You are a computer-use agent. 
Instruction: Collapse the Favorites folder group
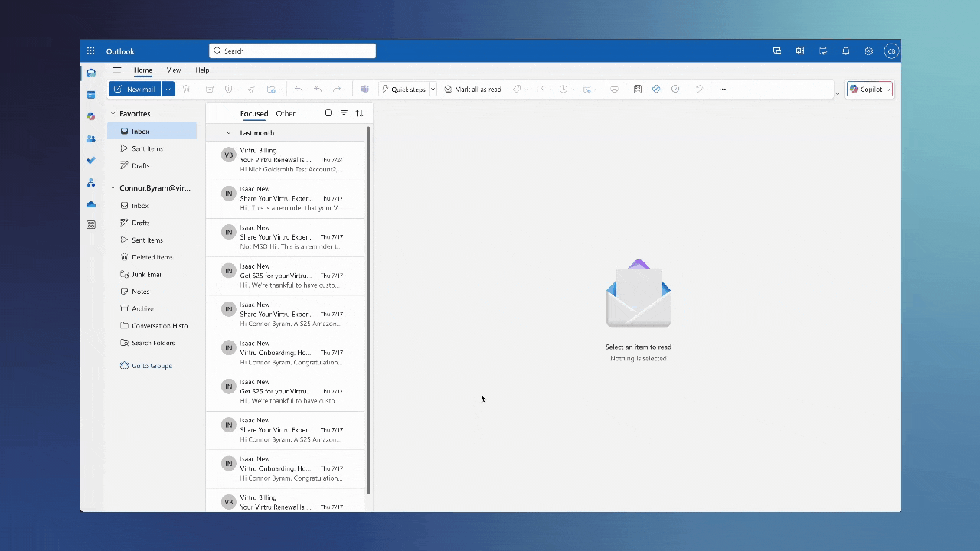(x=113, y=114)
